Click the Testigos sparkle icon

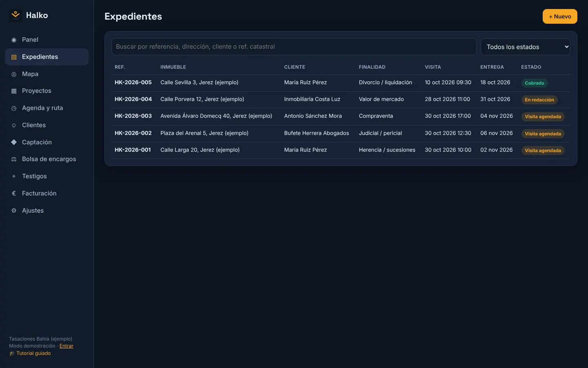[14, 176]
